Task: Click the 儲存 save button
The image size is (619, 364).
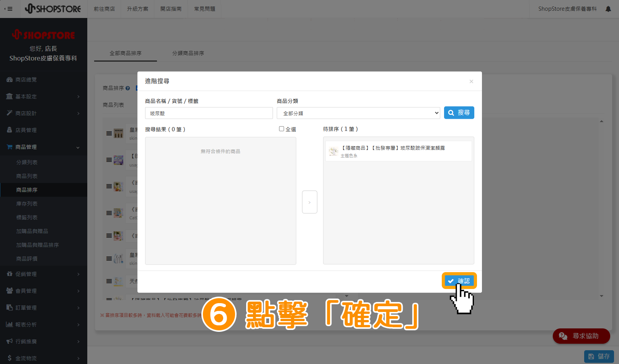Action: coord(599,356)
